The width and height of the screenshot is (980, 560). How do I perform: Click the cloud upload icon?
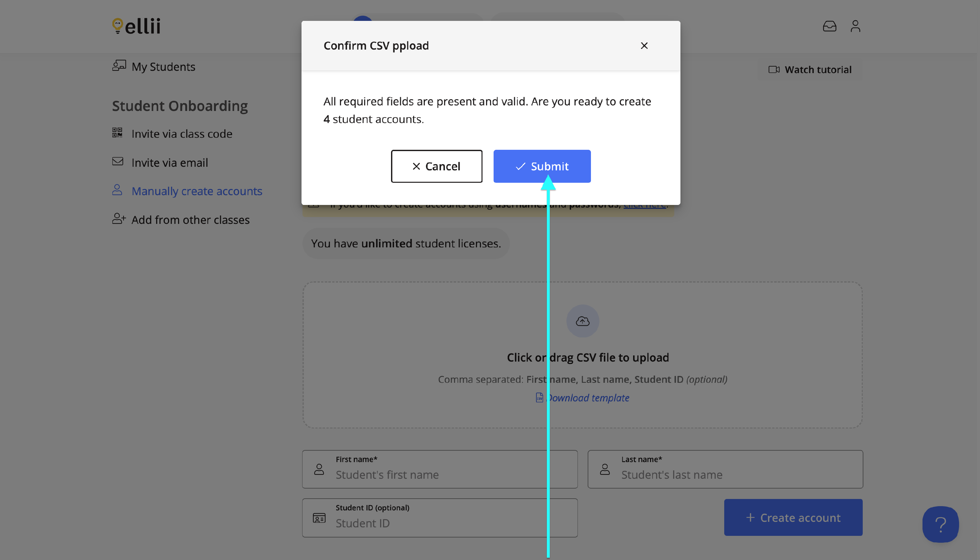pyautogui.click(x=582, y=321)
